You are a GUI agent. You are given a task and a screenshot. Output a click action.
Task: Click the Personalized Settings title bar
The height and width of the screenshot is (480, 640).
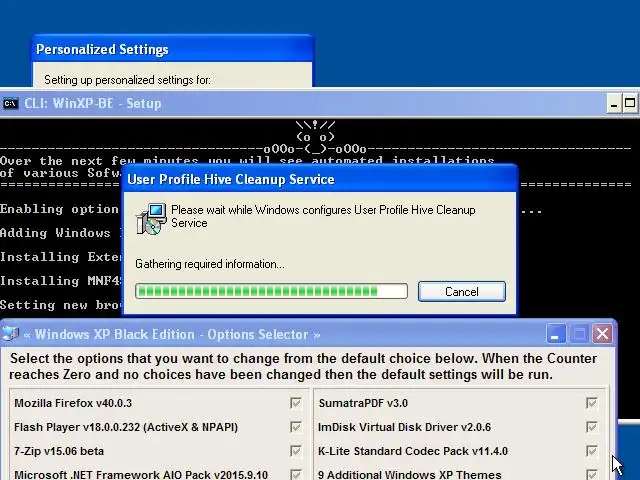coord(173,49)
